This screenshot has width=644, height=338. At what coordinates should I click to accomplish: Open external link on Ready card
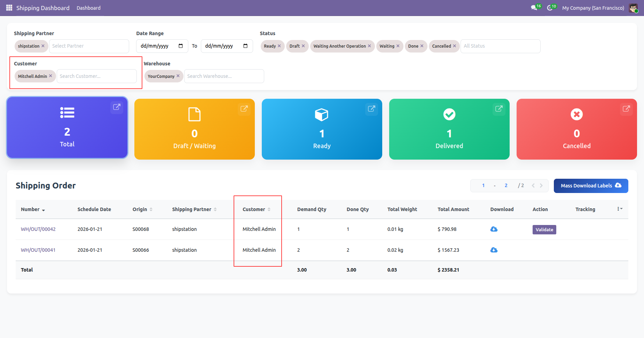click(371, 108)
